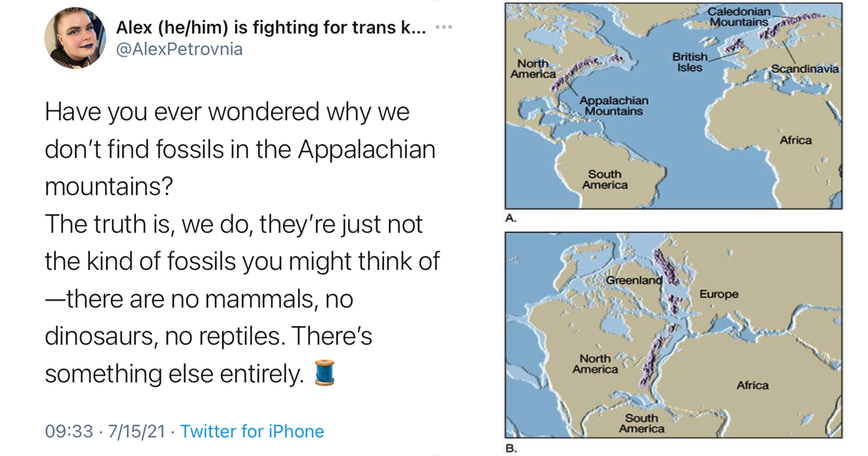Click the display name starting with Alex (he/him)
This screenshot has height=456, width=868.
[x=271, y=28]
